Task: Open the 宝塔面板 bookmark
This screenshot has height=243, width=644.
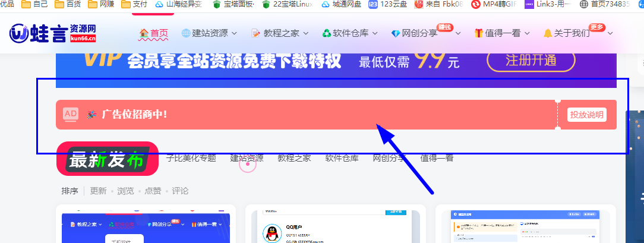Action: coord(234,5)
